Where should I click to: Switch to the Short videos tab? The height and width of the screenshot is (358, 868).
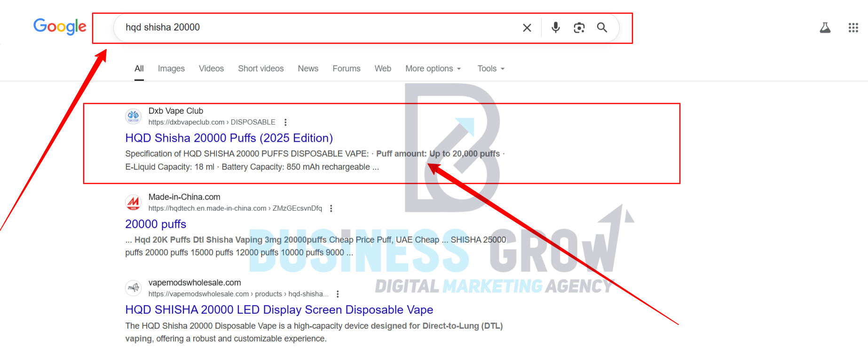point(261,69)
